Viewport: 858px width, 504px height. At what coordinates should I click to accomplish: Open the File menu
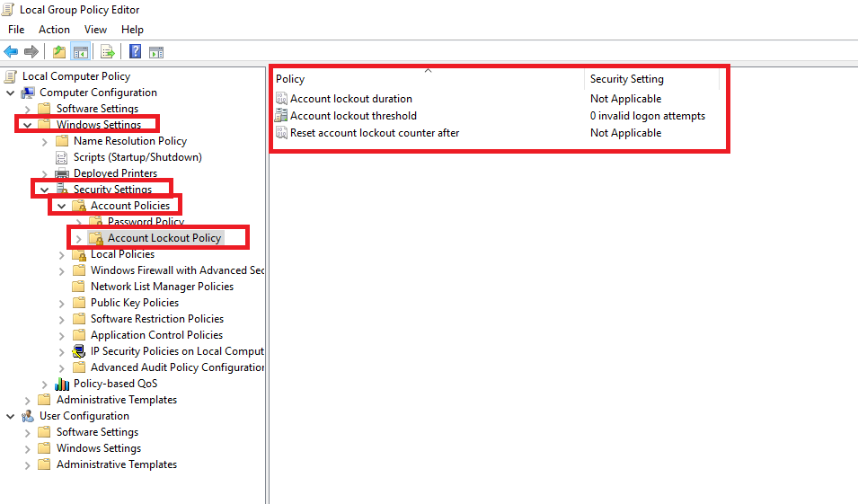(x=16, y=30)
